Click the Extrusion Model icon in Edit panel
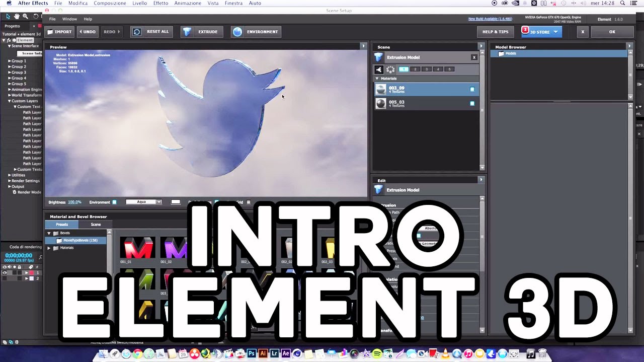This screenshot has height=362, width=644. (379, 190)
